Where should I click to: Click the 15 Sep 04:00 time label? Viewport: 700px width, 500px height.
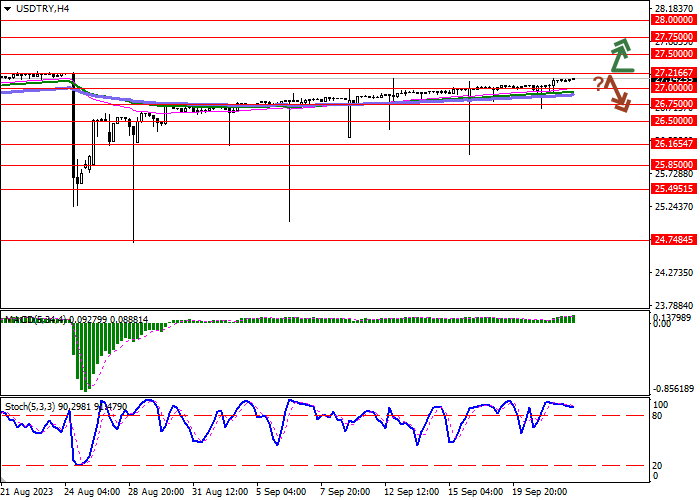[x=476, y=492]
